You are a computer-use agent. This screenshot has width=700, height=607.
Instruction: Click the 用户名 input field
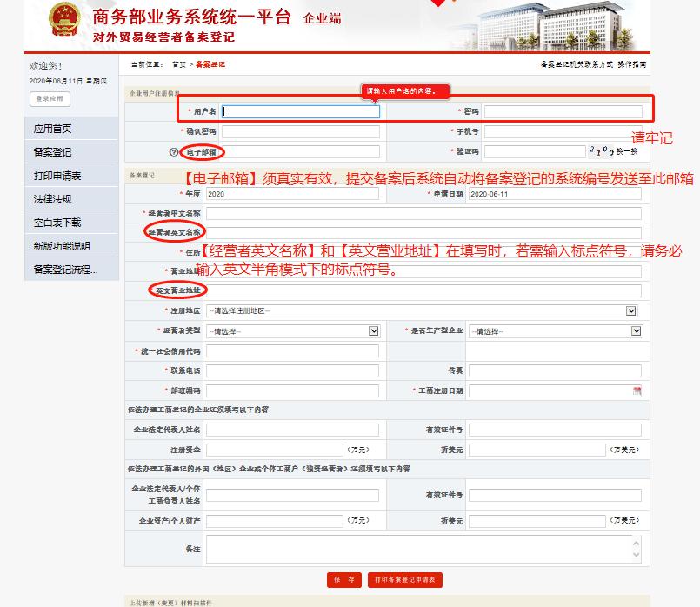tap(300, 110)
